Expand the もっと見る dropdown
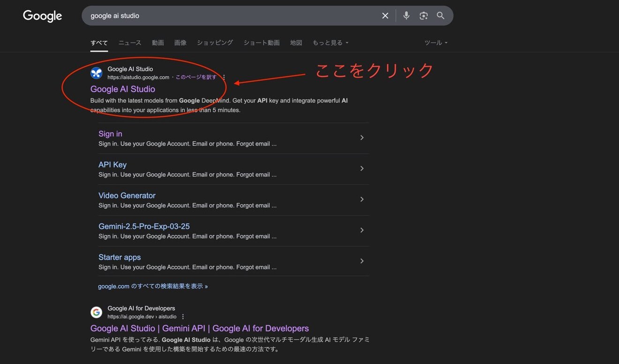Screen dimensions: 619x364 click(x=331, y=43)
